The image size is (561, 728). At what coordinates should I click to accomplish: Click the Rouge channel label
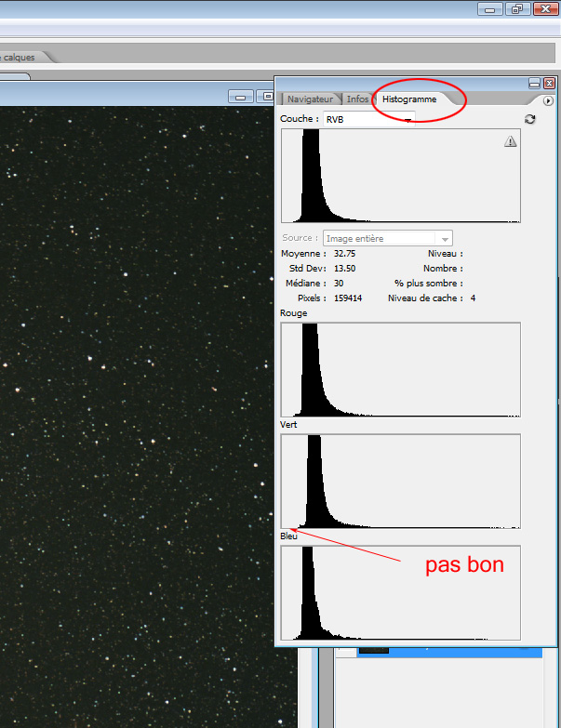click(x=293, y=313)
